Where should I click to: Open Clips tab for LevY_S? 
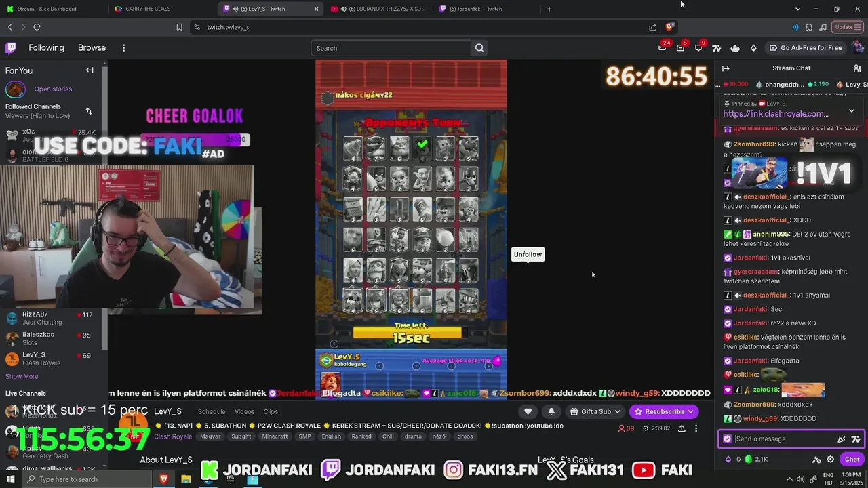tap(271, 411)
